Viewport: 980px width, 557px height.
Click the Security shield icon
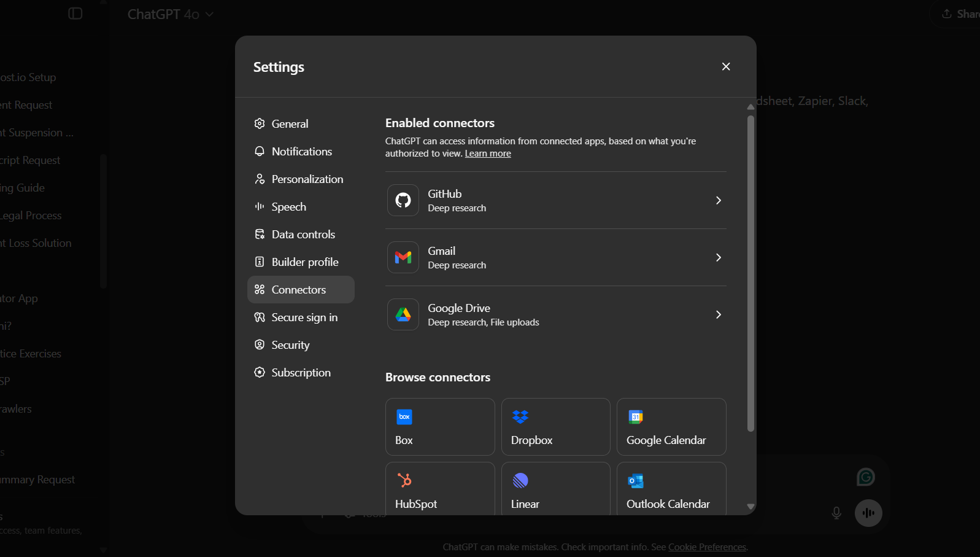260,345
